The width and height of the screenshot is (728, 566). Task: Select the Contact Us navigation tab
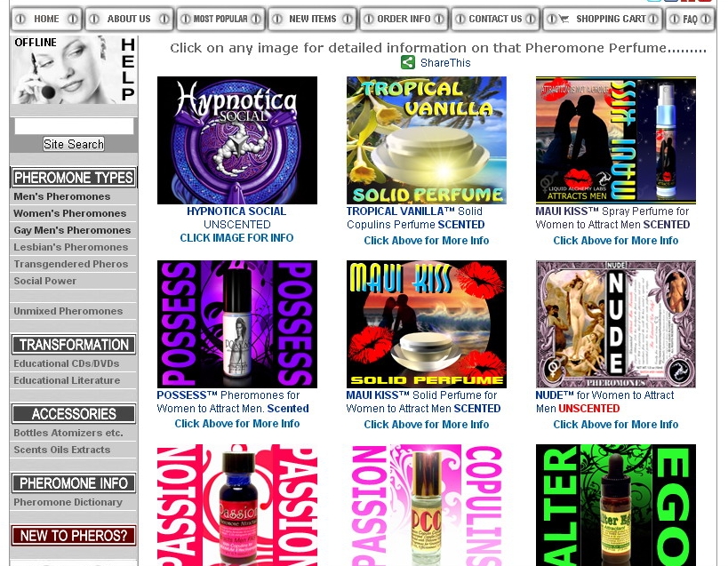point(495,19)
